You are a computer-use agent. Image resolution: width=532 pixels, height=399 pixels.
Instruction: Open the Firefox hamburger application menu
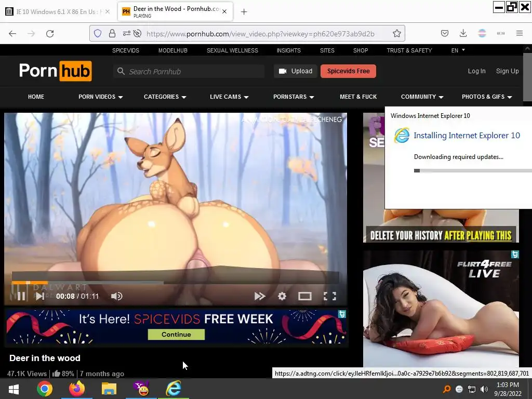point(520,33)
